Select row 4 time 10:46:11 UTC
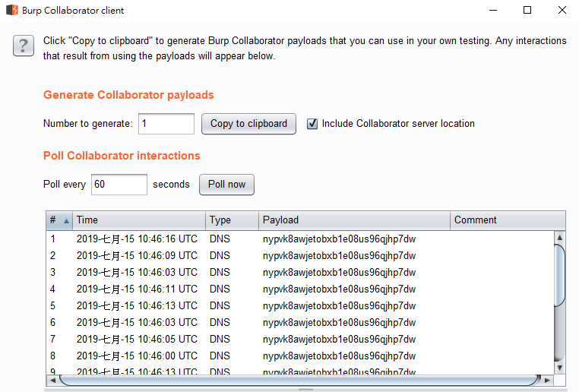The width and height of the screenshot is (579, 392). [137, 289]
